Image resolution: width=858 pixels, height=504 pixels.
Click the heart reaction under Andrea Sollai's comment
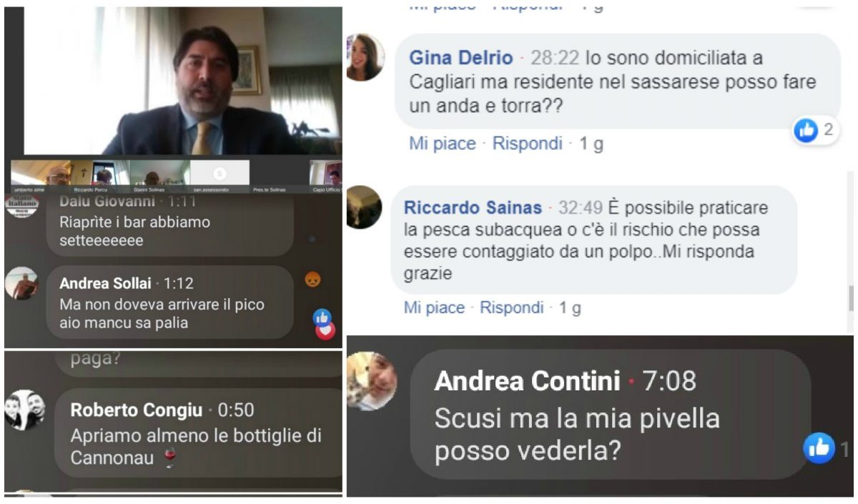325,330
